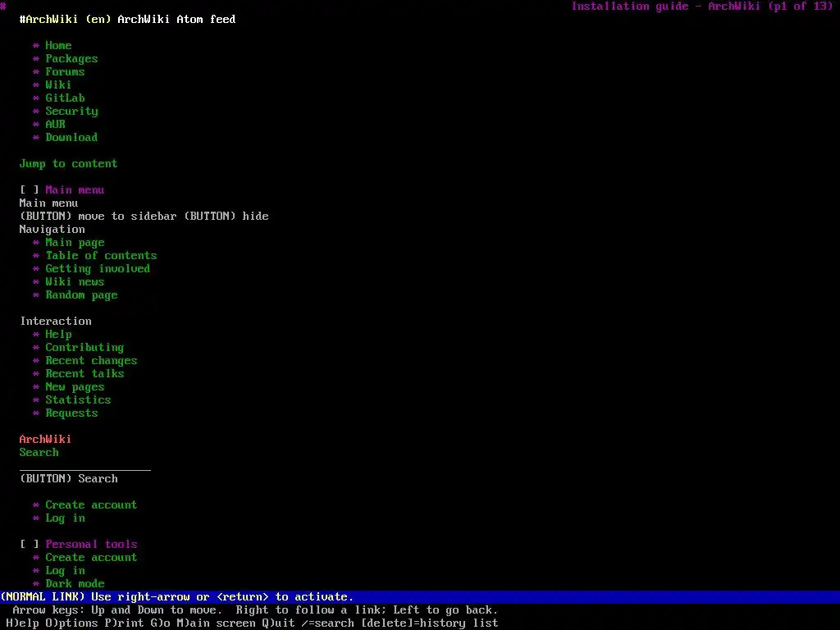View Recent talks
Screen dimensions: 840x630
(84, 374)
